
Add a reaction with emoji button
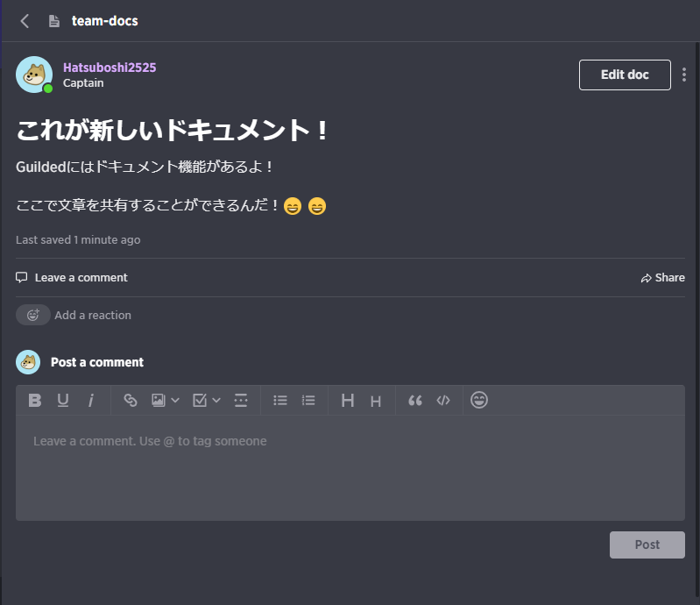(33, 315)
